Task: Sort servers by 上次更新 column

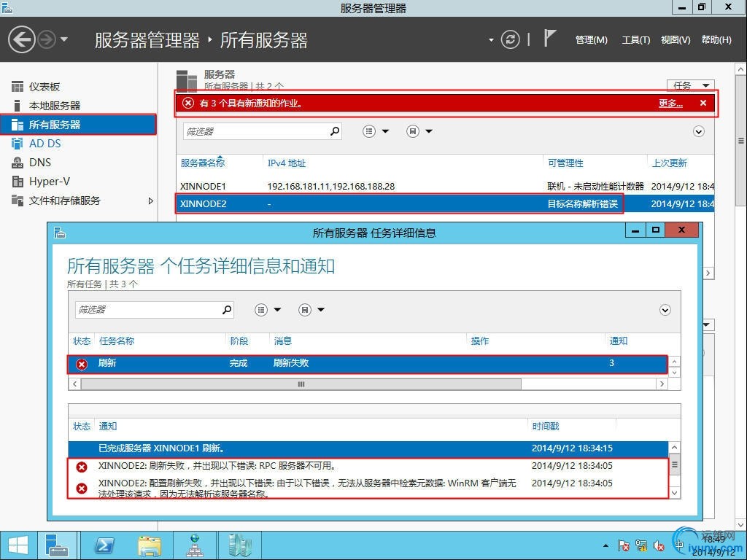Action: pyautogui.click(x=670, y=163)
